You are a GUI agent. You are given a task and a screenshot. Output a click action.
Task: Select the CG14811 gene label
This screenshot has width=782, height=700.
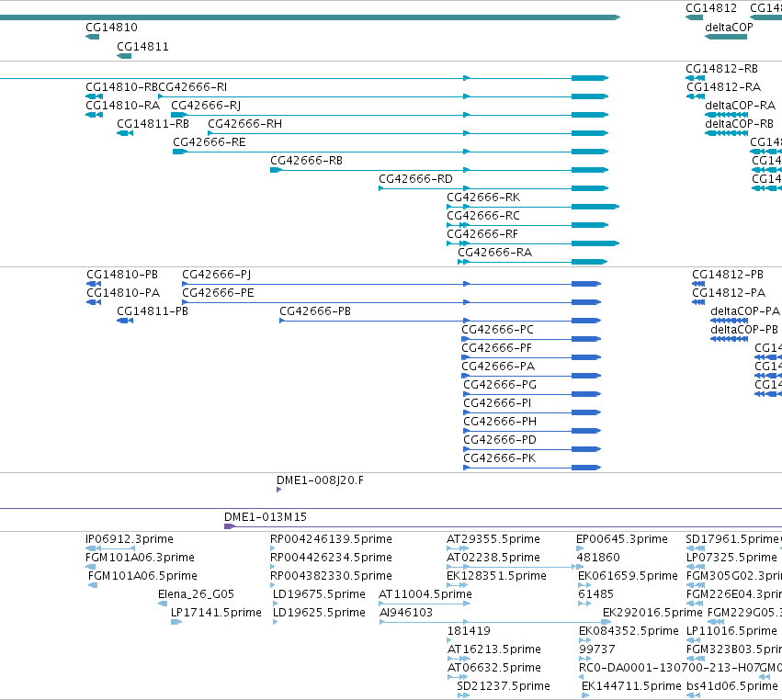coord(142,47)
